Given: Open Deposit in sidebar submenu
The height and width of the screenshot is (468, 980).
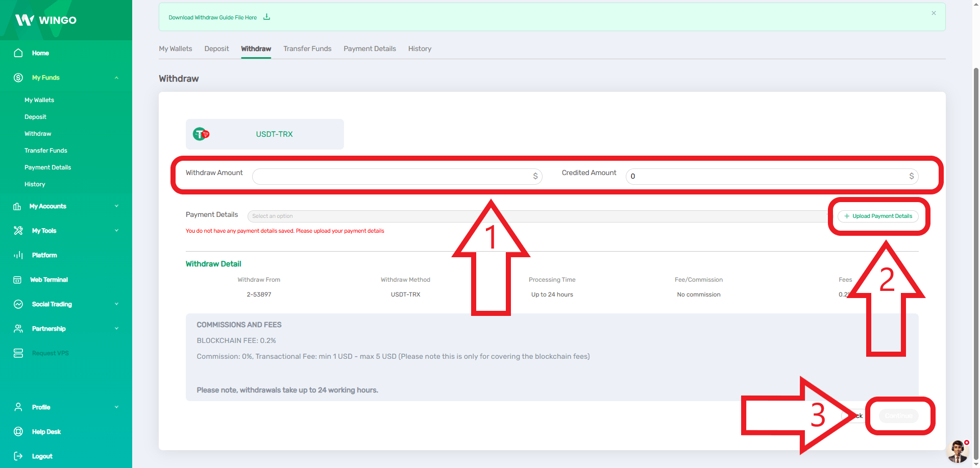Looking at the screenshot, I should tap(35, 117).
